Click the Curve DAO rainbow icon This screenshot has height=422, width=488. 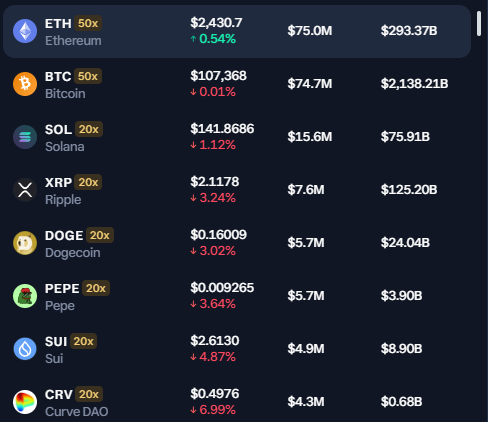(25, 402)
